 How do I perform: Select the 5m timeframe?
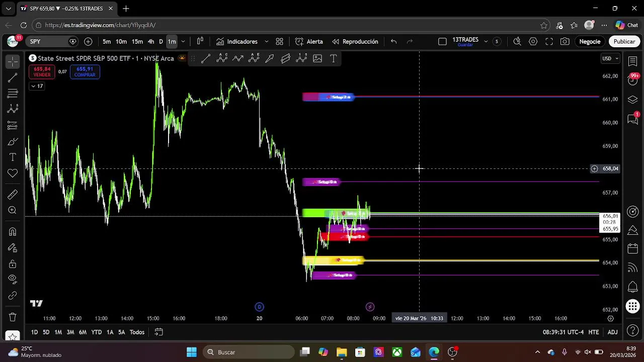pyautogui.click(x=107, y=41)
